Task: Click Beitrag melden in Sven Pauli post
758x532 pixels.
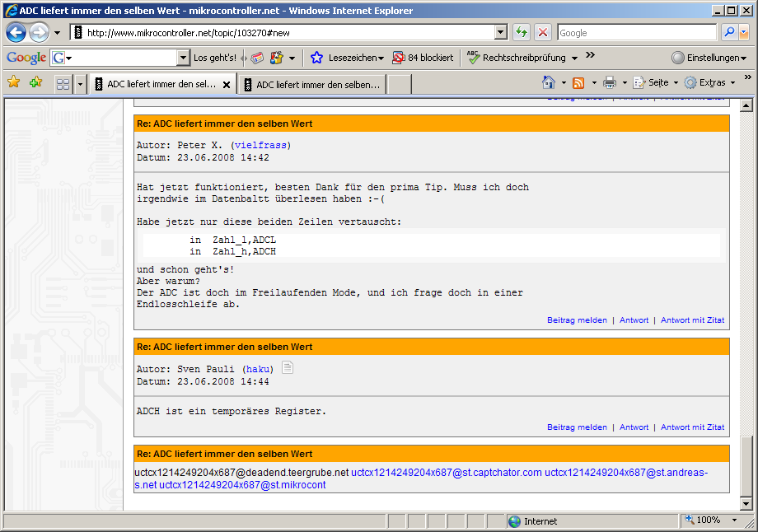Action: pyautogui.click(x=577, y=427)
